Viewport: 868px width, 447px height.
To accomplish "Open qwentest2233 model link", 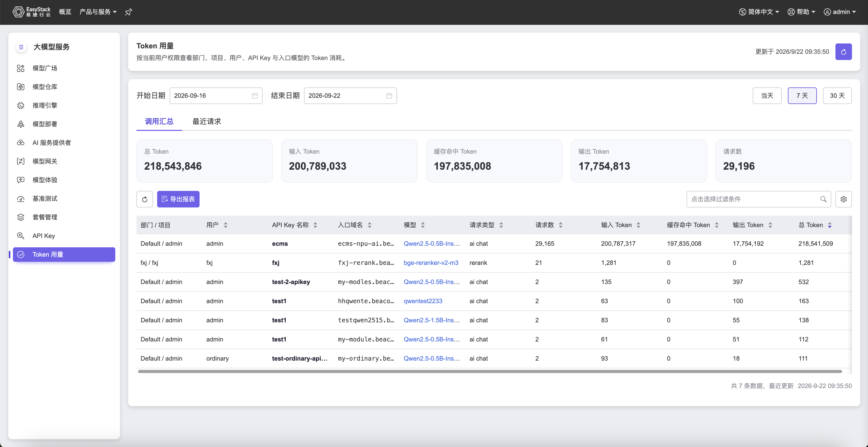I will 423,301.
